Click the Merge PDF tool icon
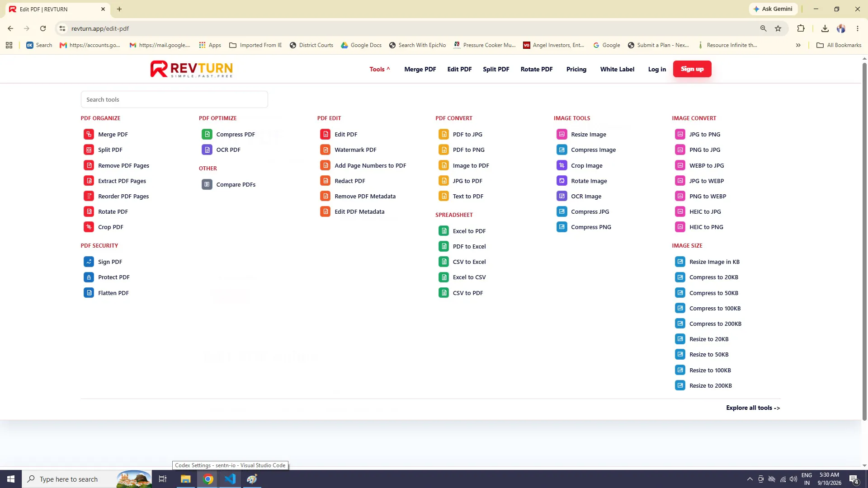Viewport: 868px width, 488px height. click(89, 134)
